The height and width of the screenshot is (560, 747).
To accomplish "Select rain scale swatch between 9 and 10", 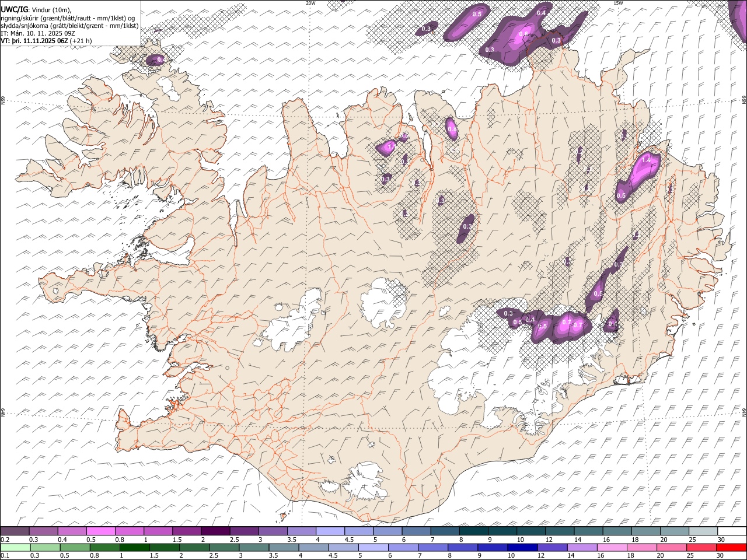I will coord(493,547).
